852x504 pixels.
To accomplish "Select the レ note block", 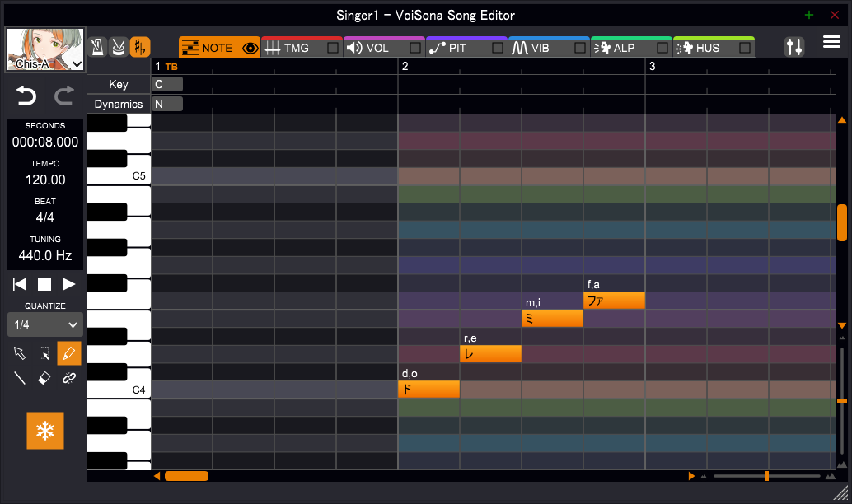I will pyautogui.click(x=490, y=354).
